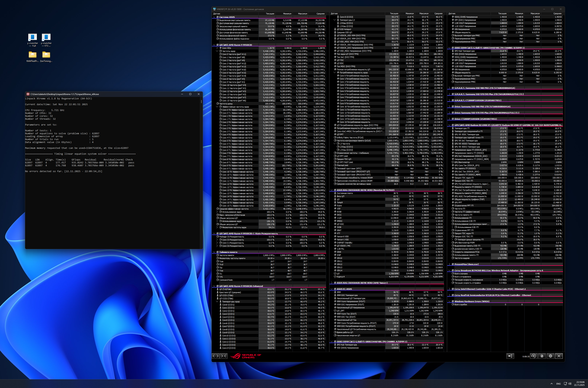Click the Текущее column header in first panel
This screenshot has height=388, width=588.
point(270,14)
